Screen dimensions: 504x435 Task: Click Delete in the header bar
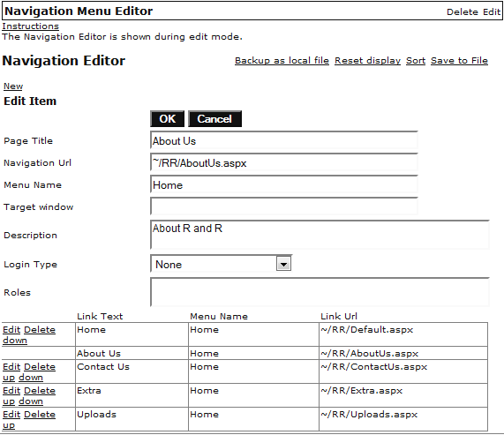[463, 11]
